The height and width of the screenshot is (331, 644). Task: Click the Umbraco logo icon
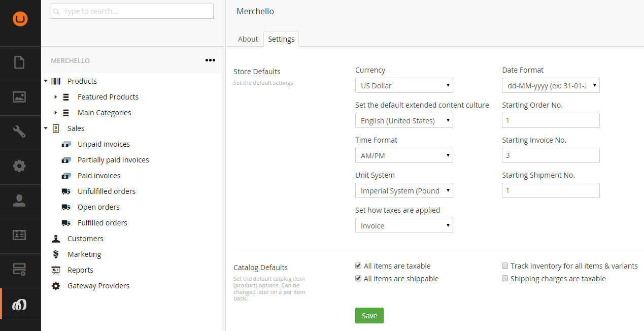coord(20,19)
